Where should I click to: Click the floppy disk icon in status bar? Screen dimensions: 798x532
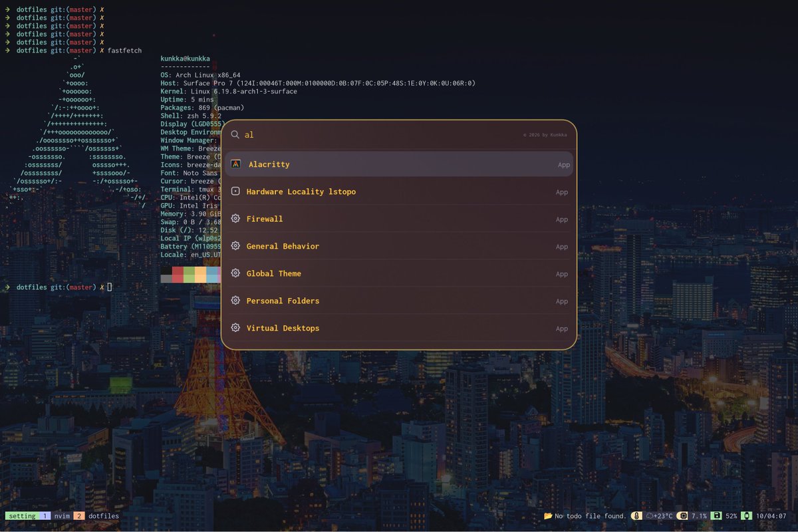[x=716, y=516]
